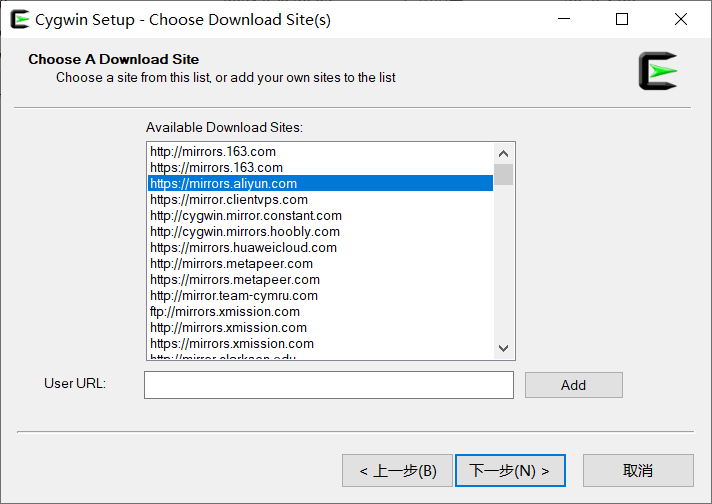Screen dimensions: 712x504
Task: Select http://cygwin.mirrors.hoobly.com
Action: [x=320, y=232]
